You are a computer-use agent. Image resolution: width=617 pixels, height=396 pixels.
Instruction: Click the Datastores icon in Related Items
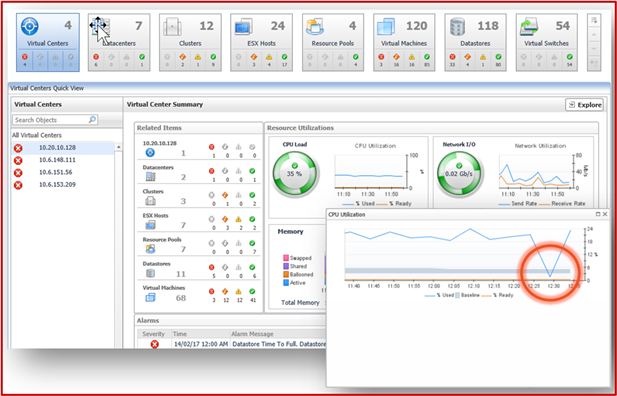(x=150, y=273)
